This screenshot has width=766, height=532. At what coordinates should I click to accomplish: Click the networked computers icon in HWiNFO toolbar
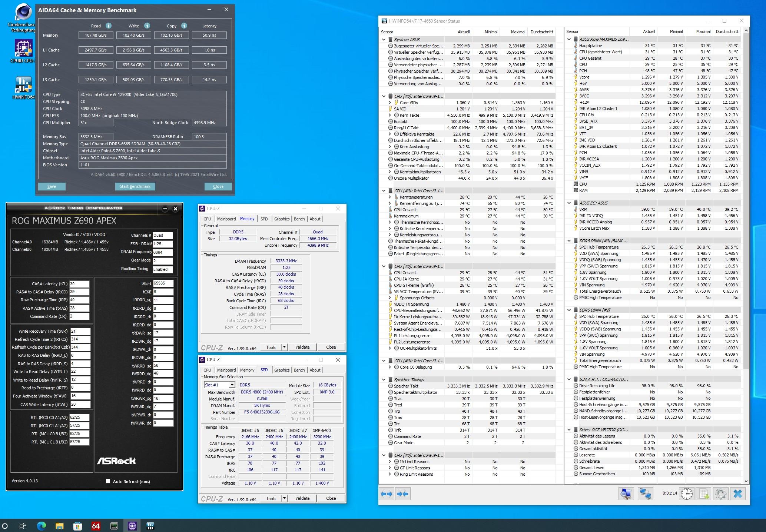pos(645,494)
